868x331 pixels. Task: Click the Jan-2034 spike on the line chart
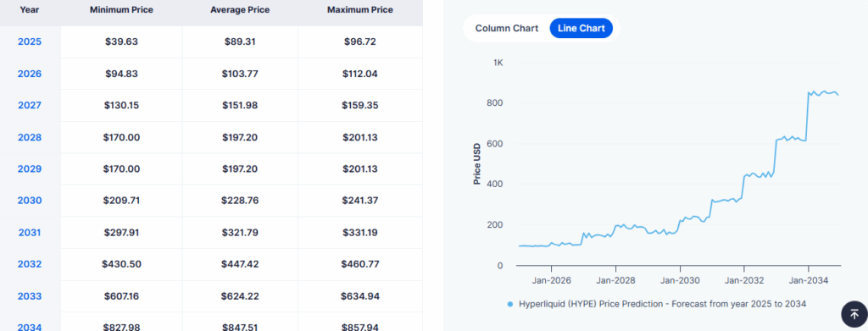pyautogui.click(x=808, y=94)
